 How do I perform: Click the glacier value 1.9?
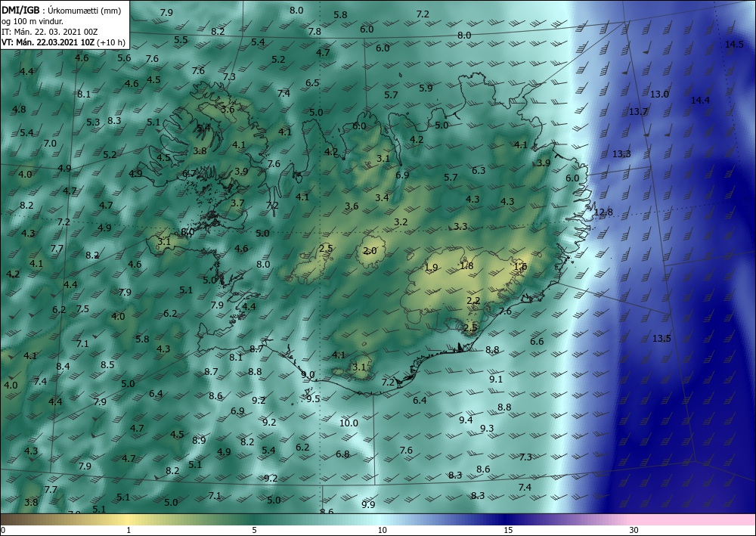pyautogui.click(x=431, y=268)
